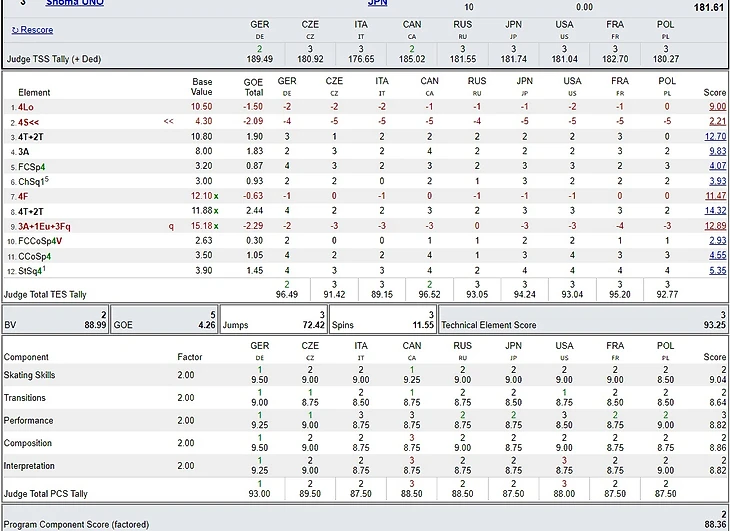
Task: Open the StSq4 score link 5.35
Action: (x=716, y=270)
